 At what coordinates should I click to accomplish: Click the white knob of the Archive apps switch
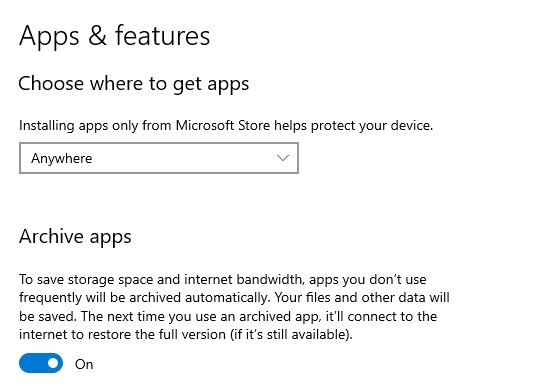(53, 363)
